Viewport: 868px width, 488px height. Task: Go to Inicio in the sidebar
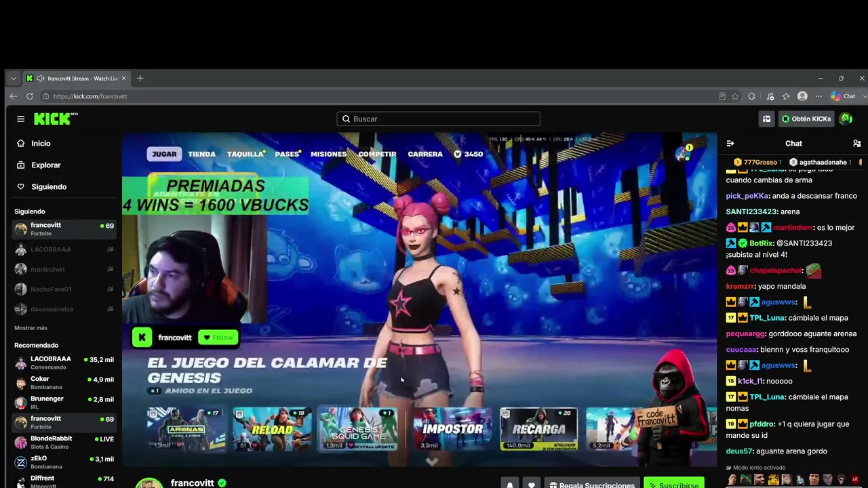click(x=41, y=144)
